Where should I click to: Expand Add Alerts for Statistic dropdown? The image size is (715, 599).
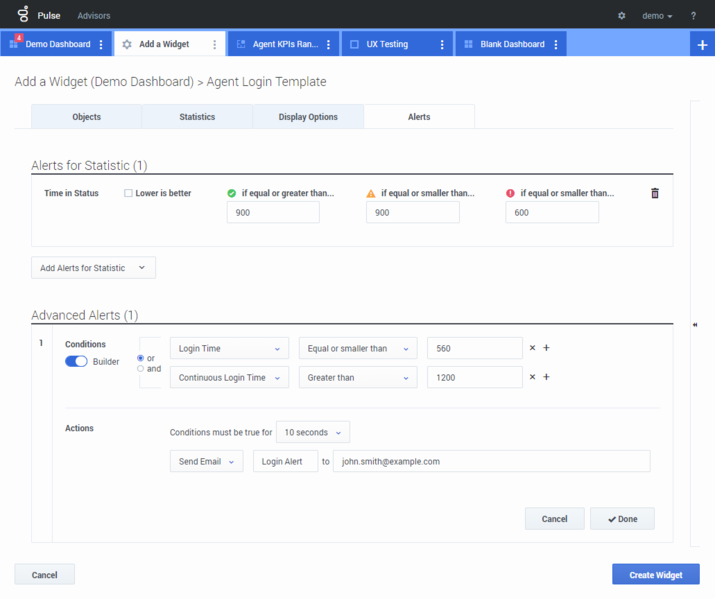pos(93,268)
